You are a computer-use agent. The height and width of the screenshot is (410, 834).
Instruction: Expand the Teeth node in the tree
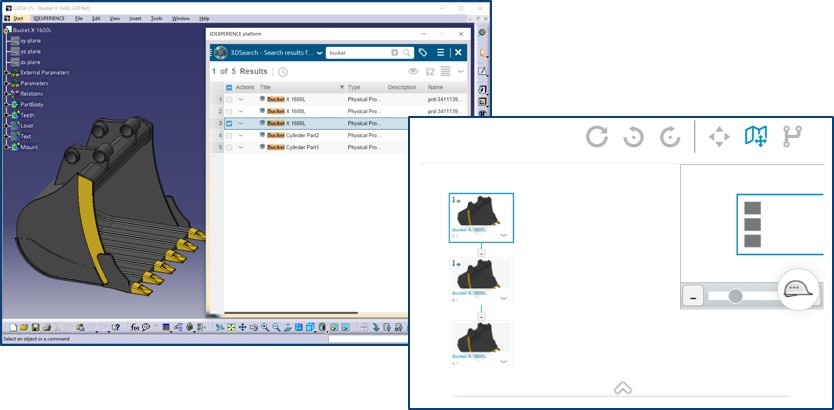6,115
